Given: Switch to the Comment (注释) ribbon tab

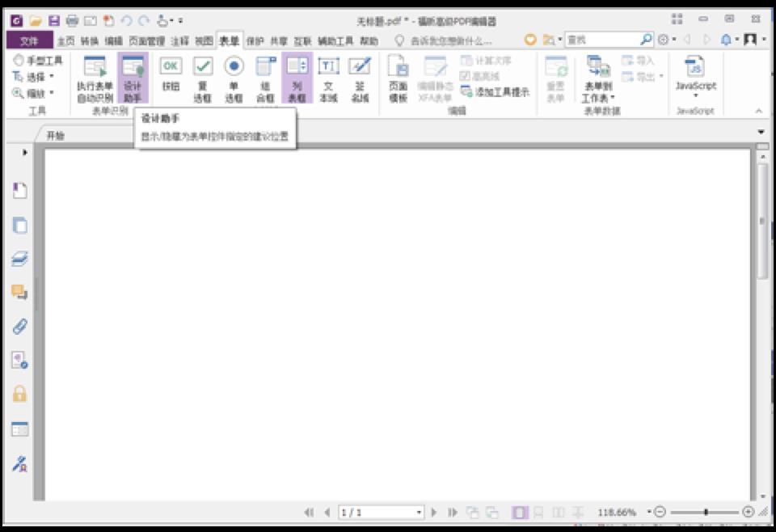Looking at the screenshot, I should (x=179, y=40).
